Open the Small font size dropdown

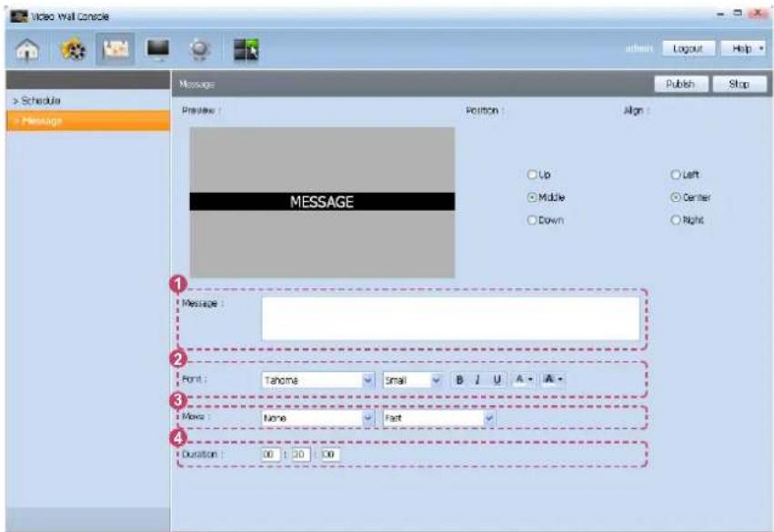[x=412, y=380]
